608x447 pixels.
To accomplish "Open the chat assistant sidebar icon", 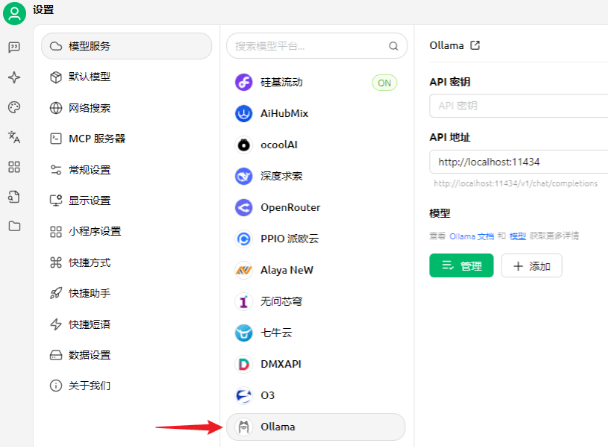I will (14, 47).
